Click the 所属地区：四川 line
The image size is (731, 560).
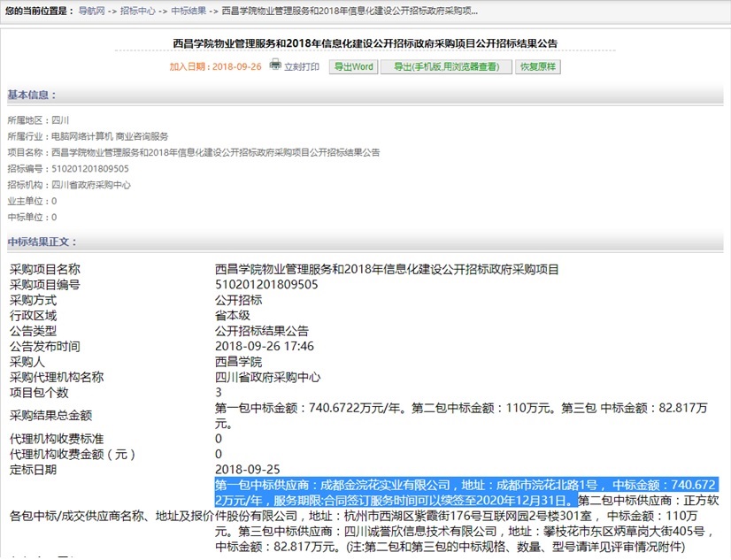tap(32, 119)
